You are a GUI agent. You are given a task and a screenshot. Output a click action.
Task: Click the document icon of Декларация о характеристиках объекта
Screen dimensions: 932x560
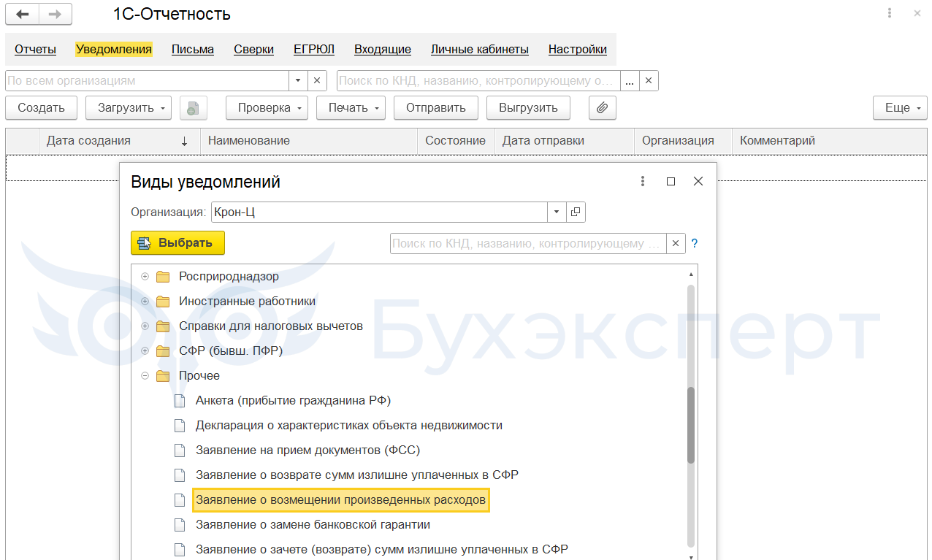pos(180,426)
